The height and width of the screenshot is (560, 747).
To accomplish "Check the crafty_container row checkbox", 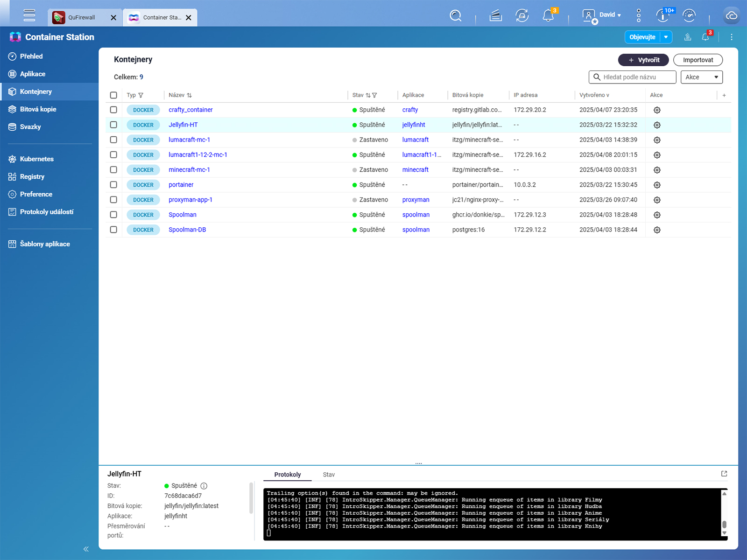I will [113, 110].
